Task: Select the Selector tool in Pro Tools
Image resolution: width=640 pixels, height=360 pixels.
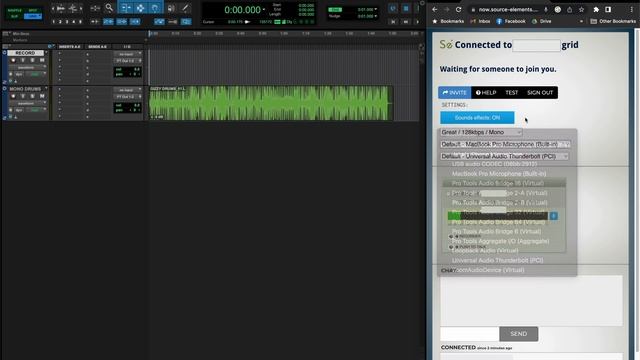Action: pyautogui.click(x=140, y=8)
